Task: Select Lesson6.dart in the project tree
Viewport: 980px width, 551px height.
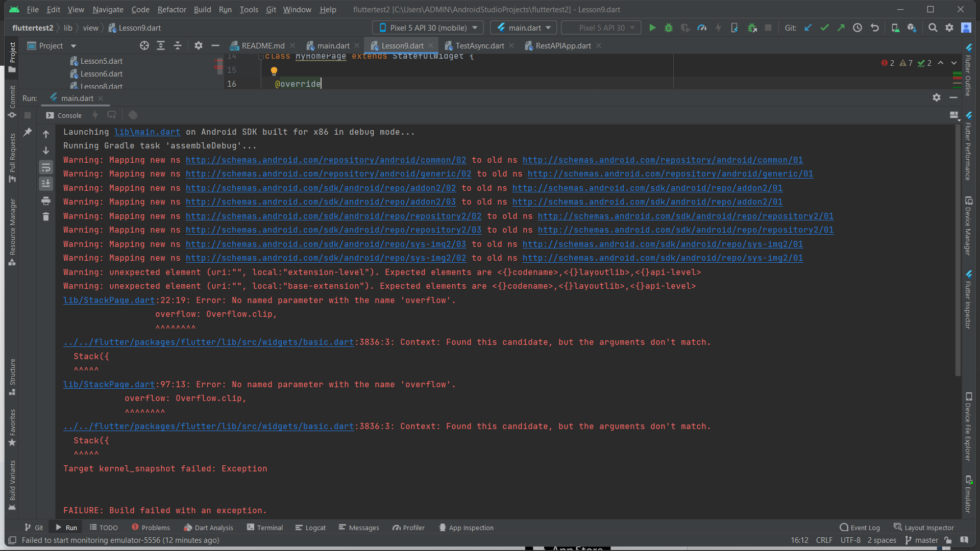Action: [101, 74]
